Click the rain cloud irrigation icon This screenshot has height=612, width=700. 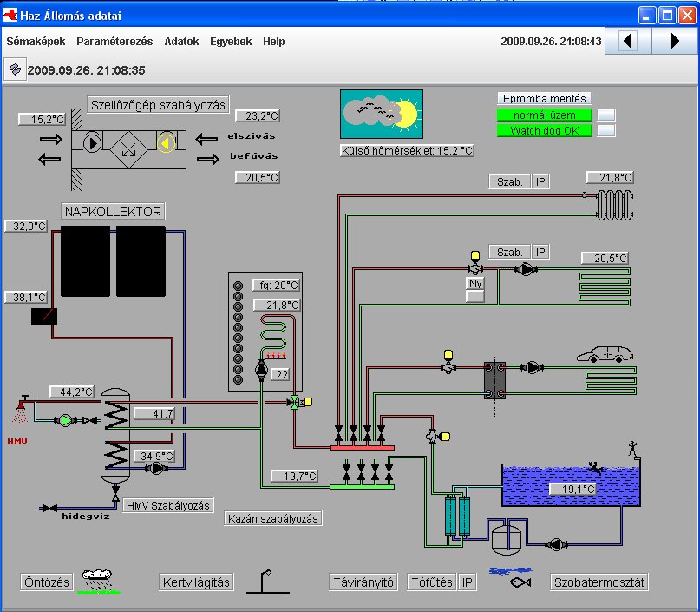coord(98,581)
